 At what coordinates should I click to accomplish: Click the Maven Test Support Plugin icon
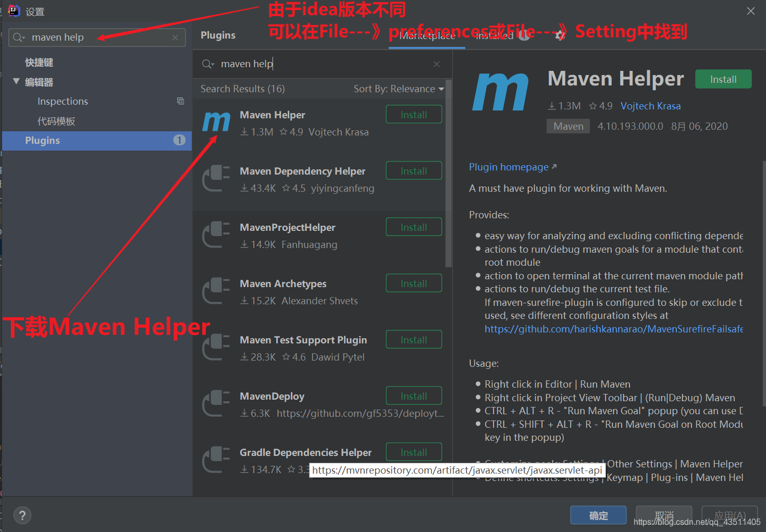click(216, 347)
